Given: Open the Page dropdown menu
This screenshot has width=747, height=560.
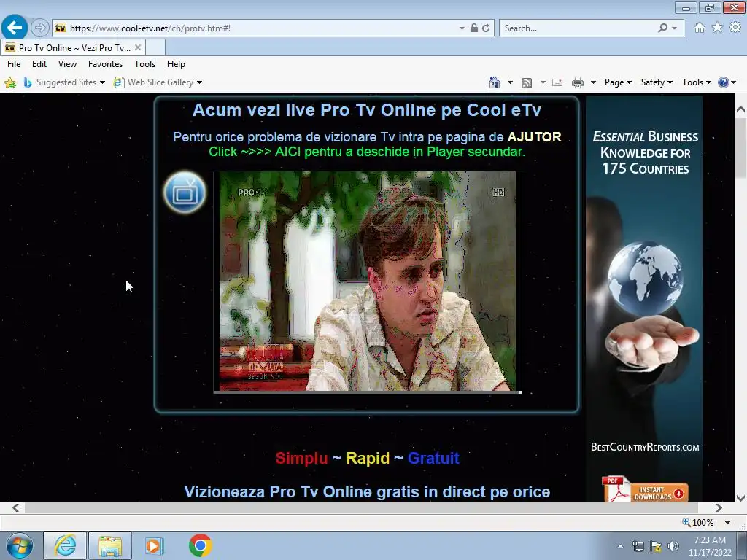Looking at the screenshot, I should coord(618,82).
